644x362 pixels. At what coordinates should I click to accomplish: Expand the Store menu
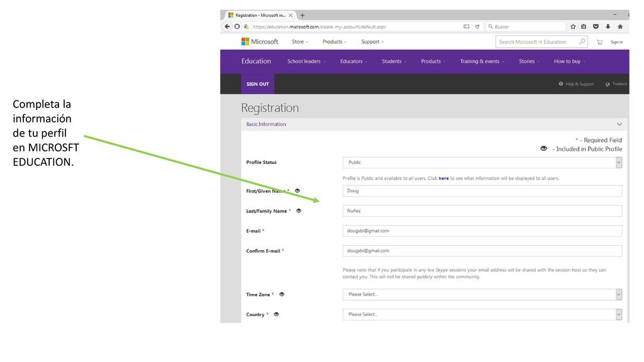click(299, 41)
